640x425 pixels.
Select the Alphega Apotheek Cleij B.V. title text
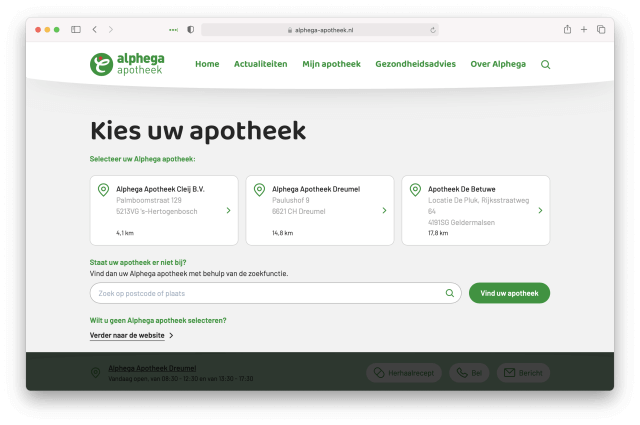[x=160, y=189]
